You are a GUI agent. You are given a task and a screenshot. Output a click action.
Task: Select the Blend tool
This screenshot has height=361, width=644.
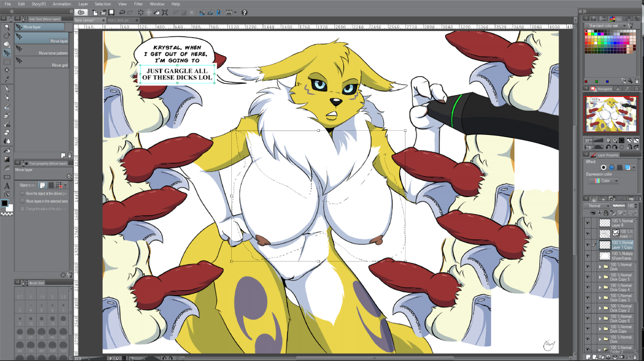pyautogui.click(x=7, y=141)
